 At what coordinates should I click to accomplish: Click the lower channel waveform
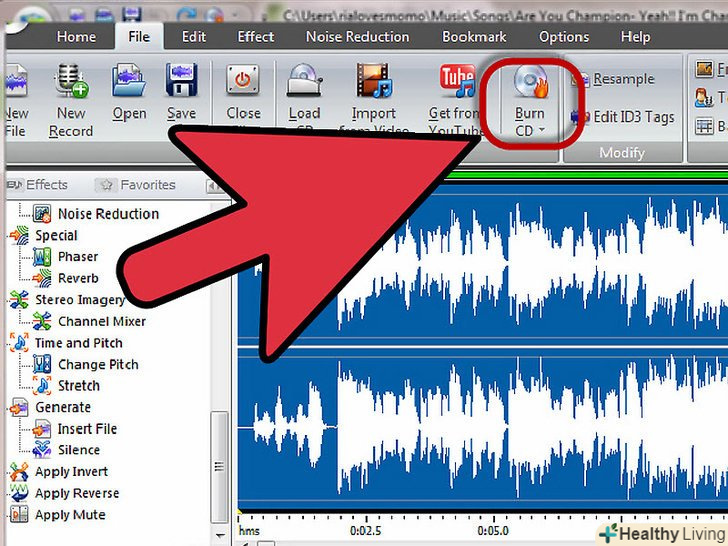[x=483, y=427]
